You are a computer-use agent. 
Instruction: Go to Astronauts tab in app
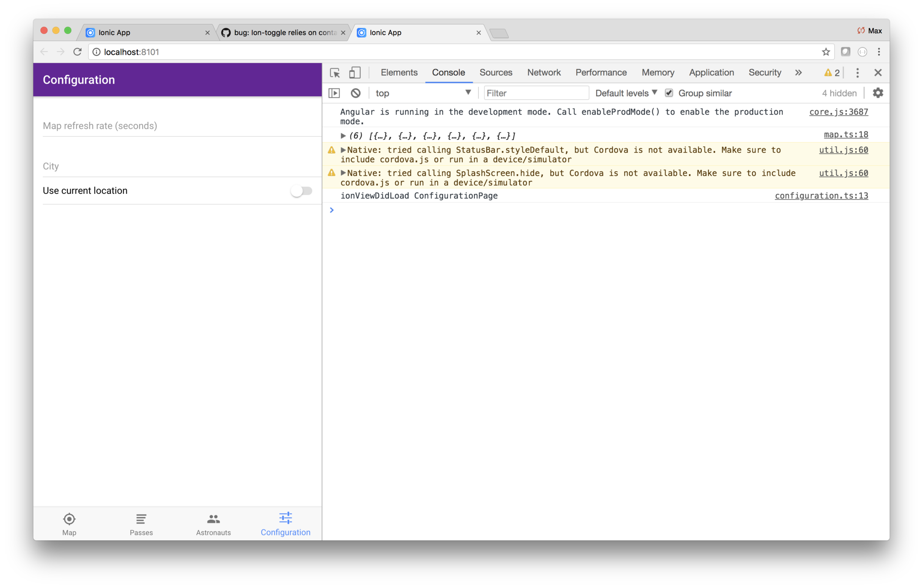[213, 524]
